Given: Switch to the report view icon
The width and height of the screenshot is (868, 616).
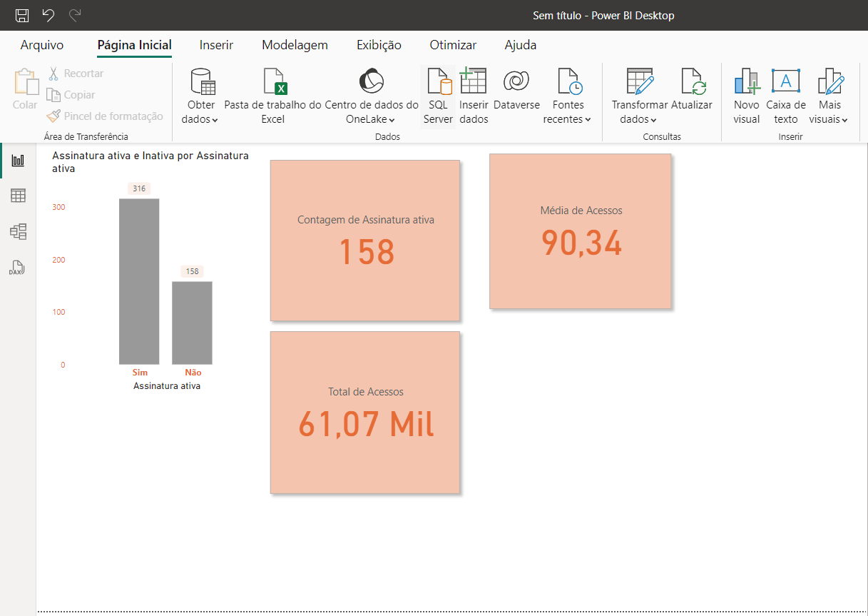Looking at the screenshot, I should pos(18,161).
